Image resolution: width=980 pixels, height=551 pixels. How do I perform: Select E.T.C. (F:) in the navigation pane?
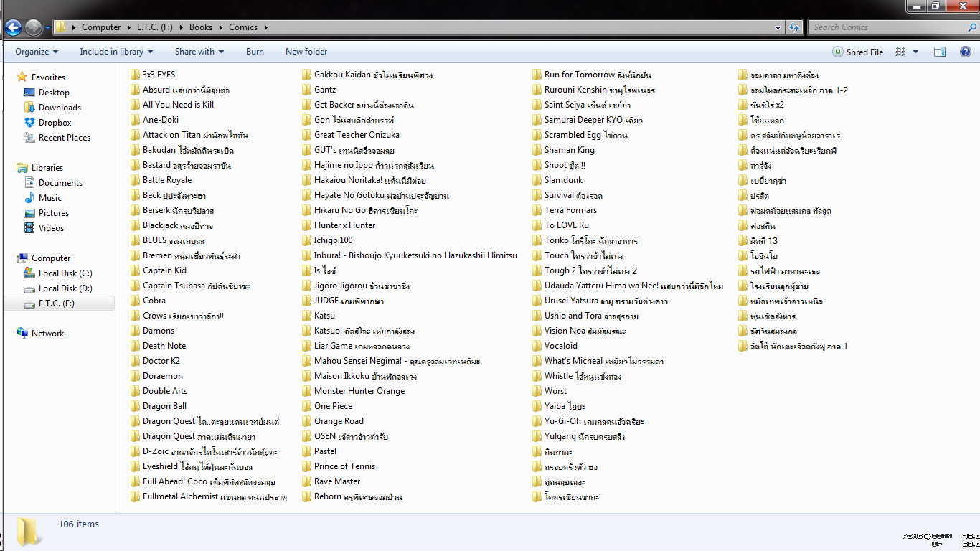click(57, 303)
